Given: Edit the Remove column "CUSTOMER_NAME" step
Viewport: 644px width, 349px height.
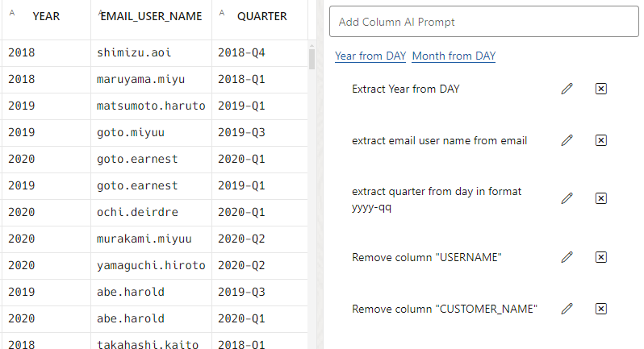Looking at the screenshot, I should point(567,309).
